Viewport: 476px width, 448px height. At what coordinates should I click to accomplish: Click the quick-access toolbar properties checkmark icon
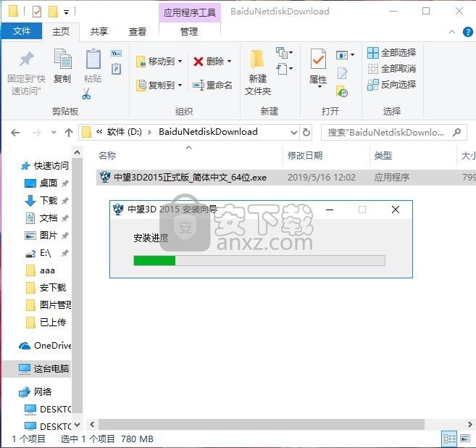[x=37, y=12]
